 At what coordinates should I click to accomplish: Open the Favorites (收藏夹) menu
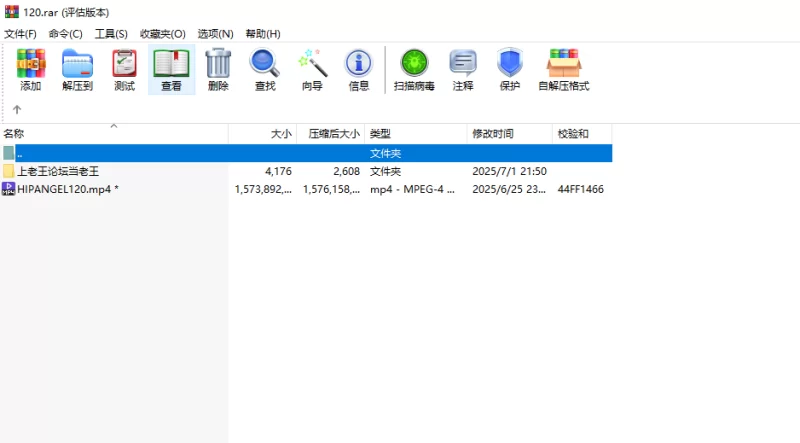pos(163,34)
